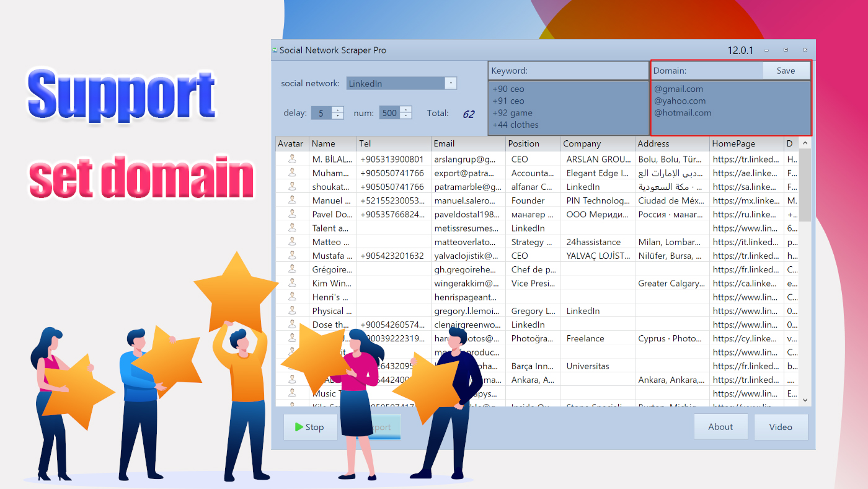The height and width of the screenshot is (489, 868).
Task: Select the '+44 clothes' keyword line
Action: coord(515,124)
